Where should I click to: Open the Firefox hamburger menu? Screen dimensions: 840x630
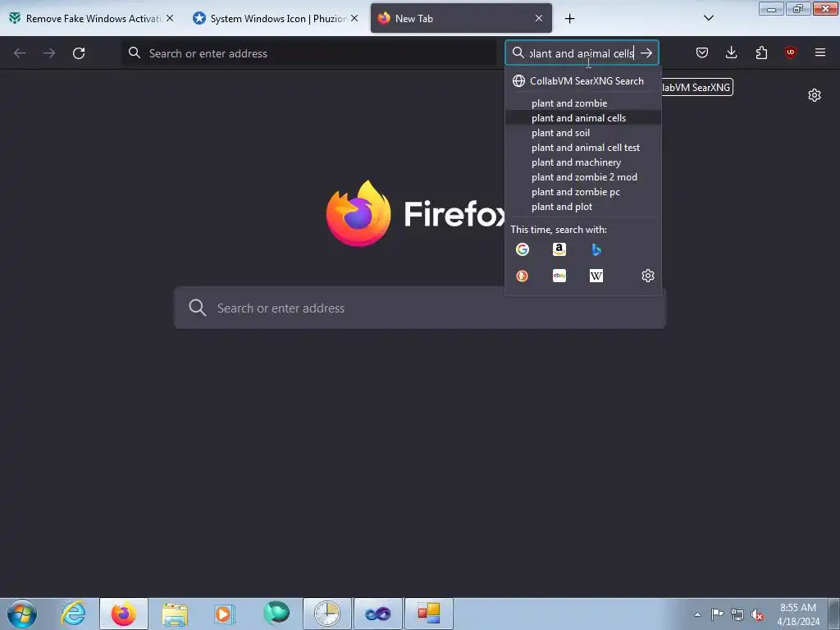820,52
